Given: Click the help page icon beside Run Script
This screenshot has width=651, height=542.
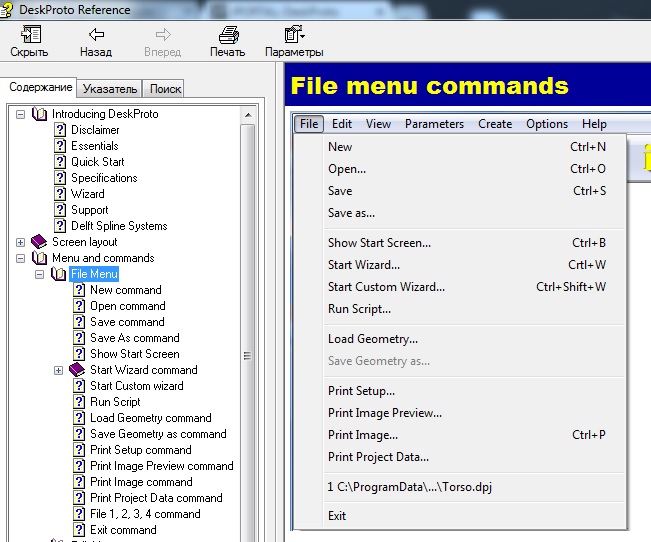Looking at the screenshot, I should [79, 402].
